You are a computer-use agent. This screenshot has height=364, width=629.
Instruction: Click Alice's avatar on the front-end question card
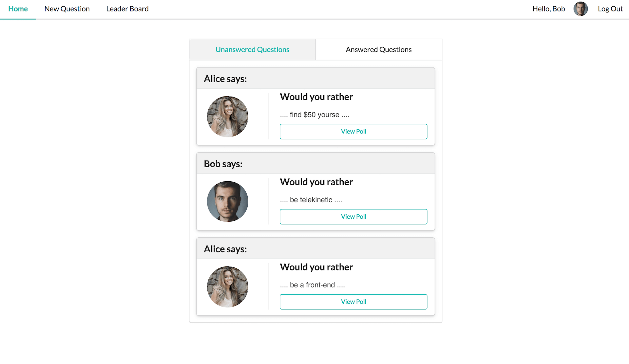(x=228, y=286)
